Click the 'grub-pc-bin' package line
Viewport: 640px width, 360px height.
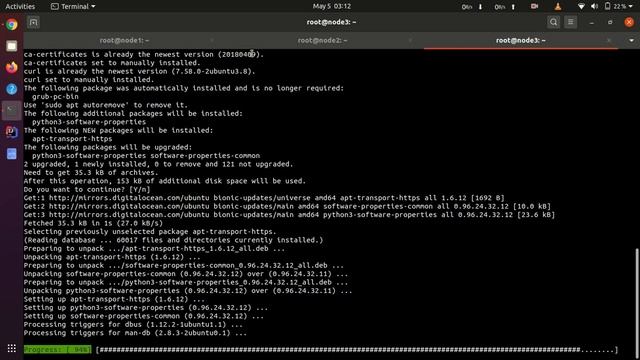(55, 97)
